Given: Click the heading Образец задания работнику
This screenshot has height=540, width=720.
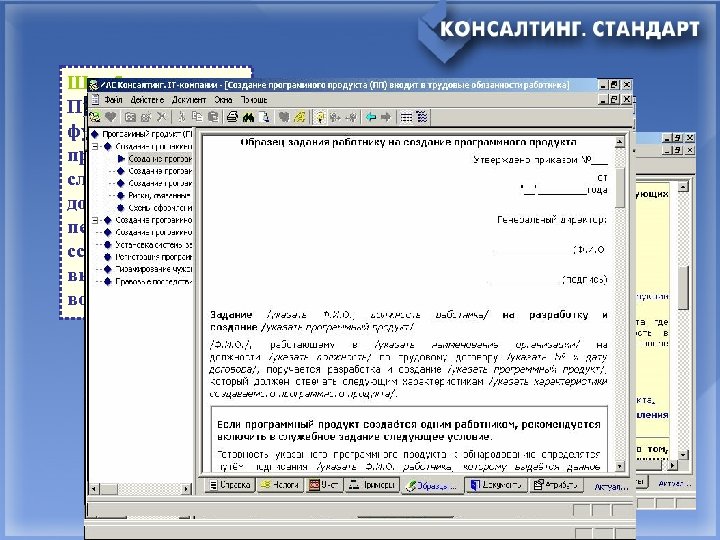Looking at the screenshot, I should (x=408, y=142).
